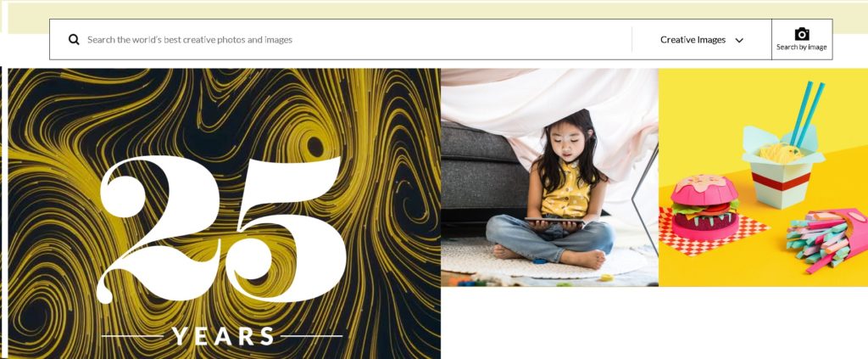Expand the chevron beside Creative Images
The width and height of the screenshot is (868, 359).
(x=739, y=41)
